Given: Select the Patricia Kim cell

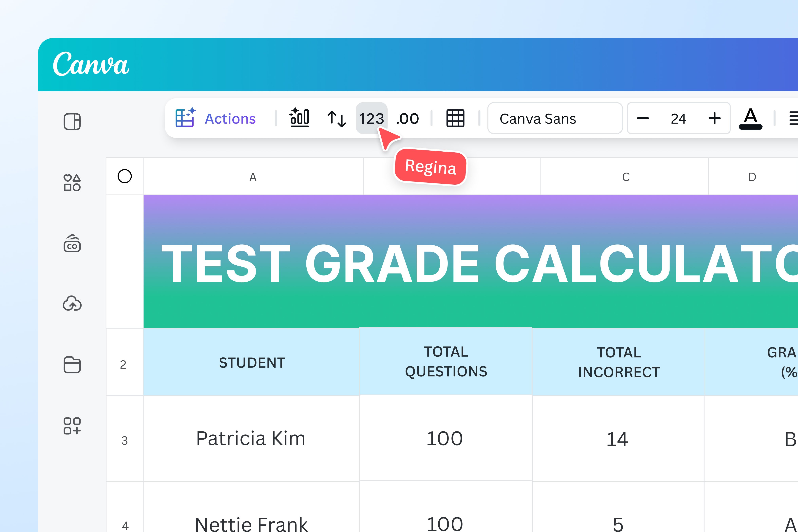Looking at the screenshot, I should coord(251,438).
